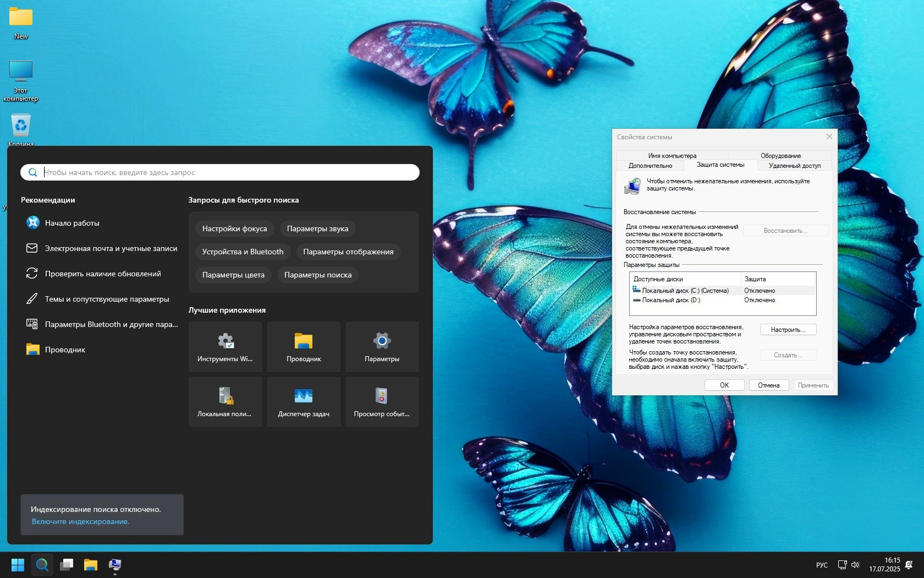This screenshot has height=578, width=924.
Task: Click the enable indexing link
Action: coord(80,521)
